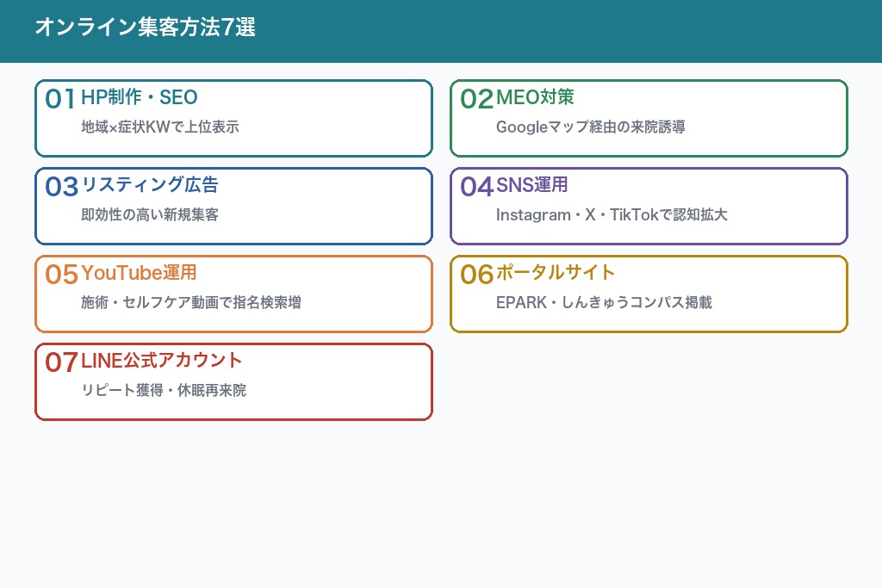Select the number 07 badge
This screenshot has height=588, width=882.
coord(60,362)
